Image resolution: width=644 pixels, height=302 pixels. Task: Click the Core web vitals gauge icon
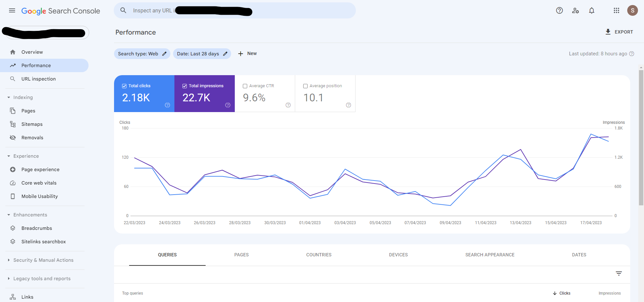[x=13, y=183]
